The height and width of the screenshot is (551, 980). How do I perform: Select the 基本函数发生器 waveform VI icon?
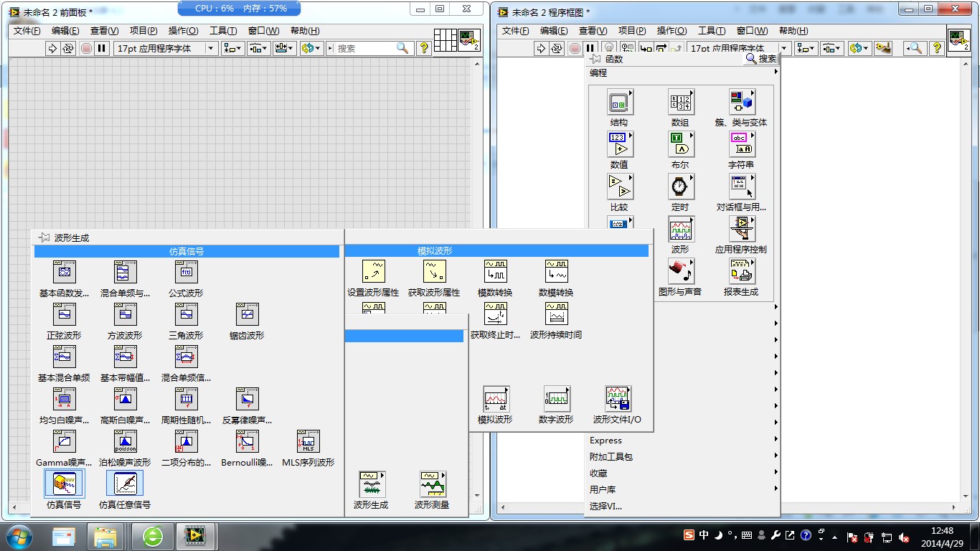pyautogui.click(x=65, y=272)
